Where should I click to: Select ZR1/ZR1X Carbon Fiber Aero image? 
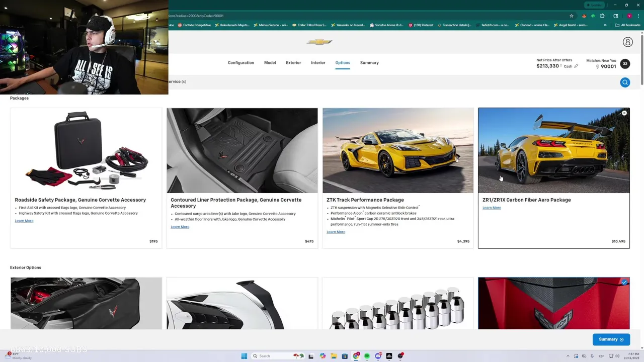554,150
